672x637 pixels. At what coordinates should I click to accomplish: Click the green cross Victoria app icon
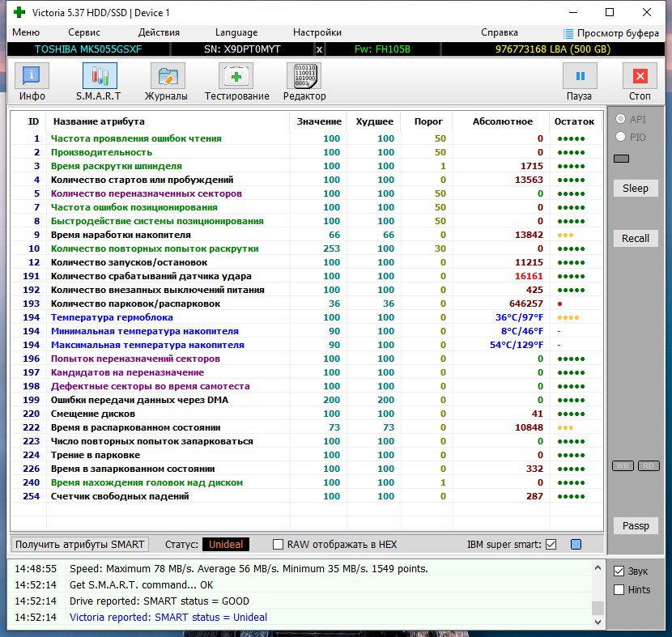click(19, 12)
